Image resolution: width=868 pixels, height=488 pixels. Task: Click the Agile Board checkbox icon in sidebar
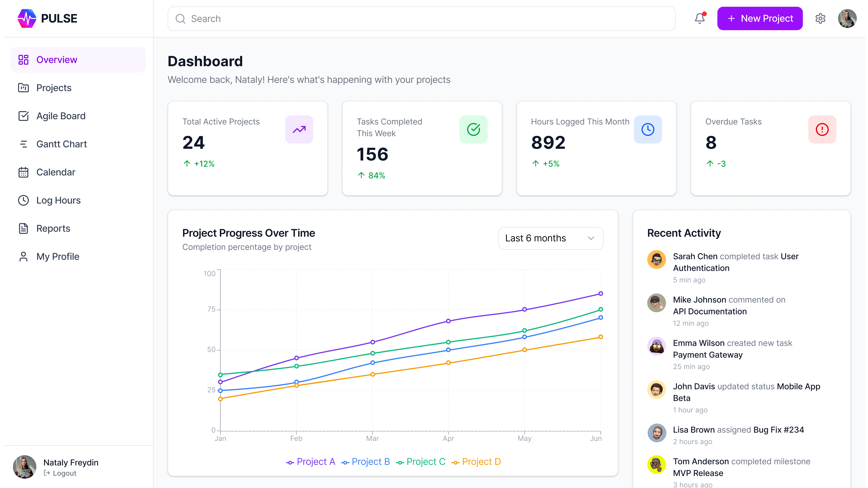click(23, 116)
